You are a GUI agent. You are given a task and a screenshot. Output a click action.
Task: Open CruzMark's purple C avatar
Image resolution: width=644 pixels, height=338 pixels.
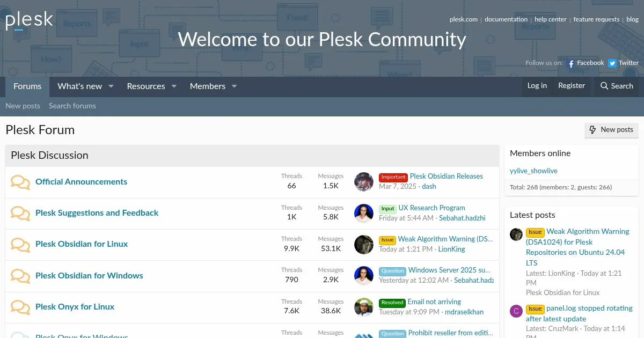(516, 311)
